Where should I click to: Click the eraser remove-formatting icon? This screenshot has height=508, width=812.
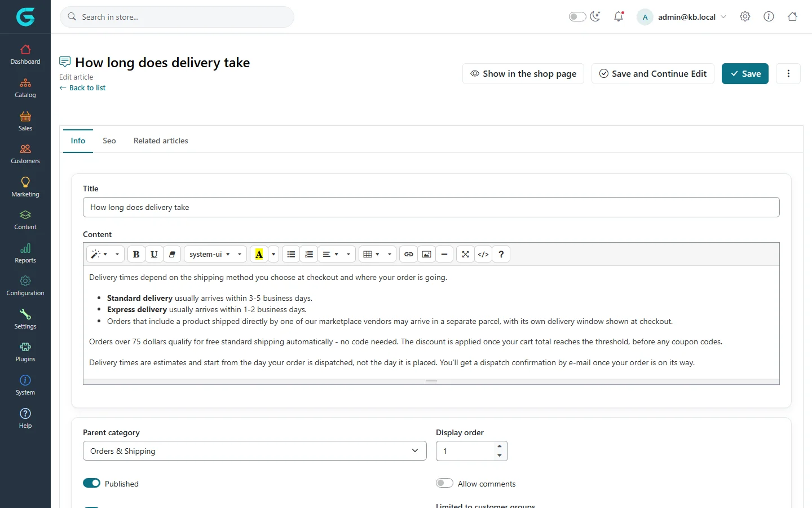[172, 255]
